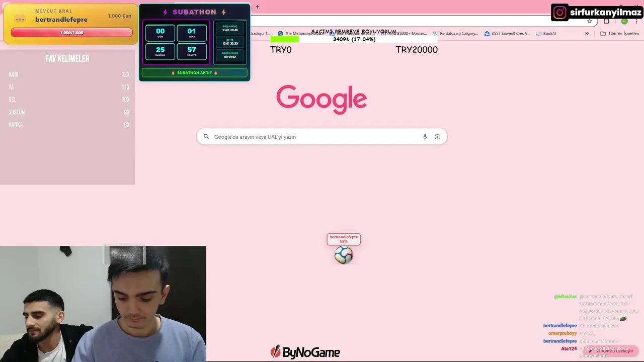The image size is (644, 362).
Task: Open the BookAI bookmark
Action: pyautogui.click(x=546, y=34)
